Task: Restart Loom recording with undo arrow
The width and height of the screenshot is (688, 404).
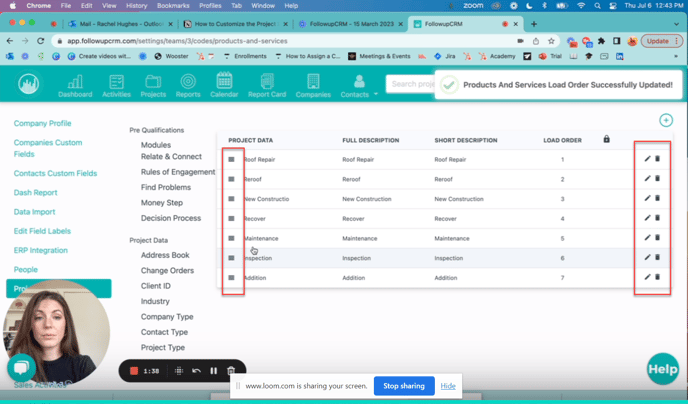Action: pos(196,371)
